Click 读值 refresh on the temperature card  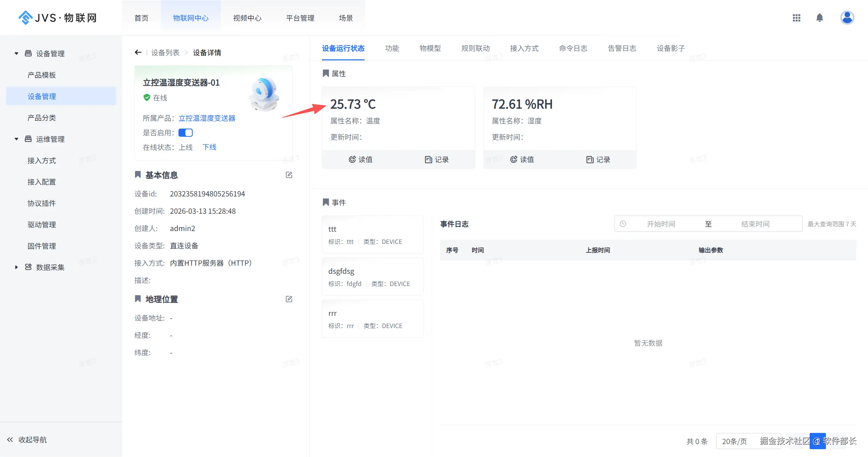coord(360,159)
